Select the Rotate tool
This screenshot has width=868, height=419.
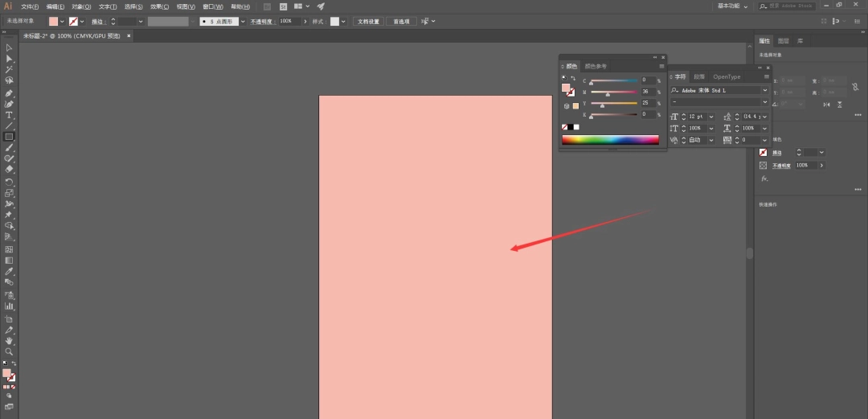tap(9, 183)
